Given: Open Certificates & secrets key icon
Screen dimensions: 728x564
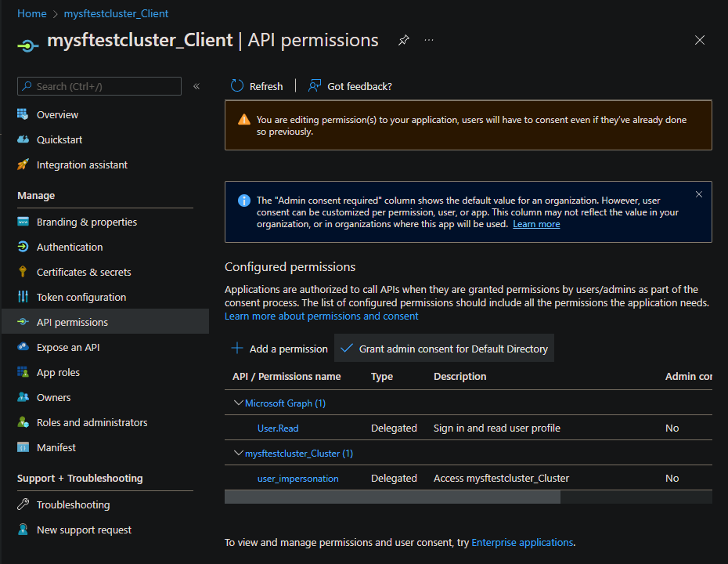Looking at the screenshot, I should 23,272.
